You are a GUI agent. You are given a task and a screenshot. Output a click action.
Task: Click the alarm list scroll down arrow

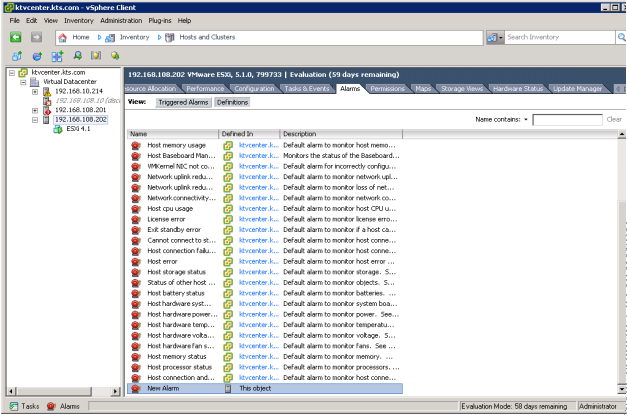(x=622, y=388)
